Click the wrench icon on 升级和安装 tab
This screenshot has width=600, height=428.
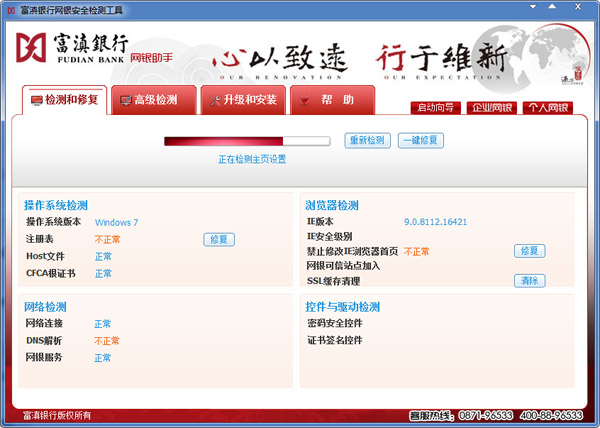(x=215, y=100)
